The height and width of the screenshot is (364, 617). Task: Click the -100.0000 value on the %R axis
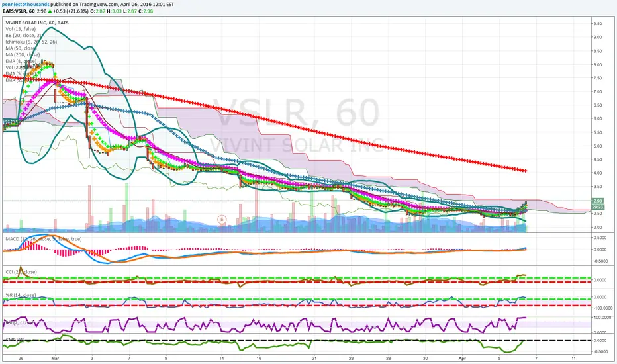603,308
